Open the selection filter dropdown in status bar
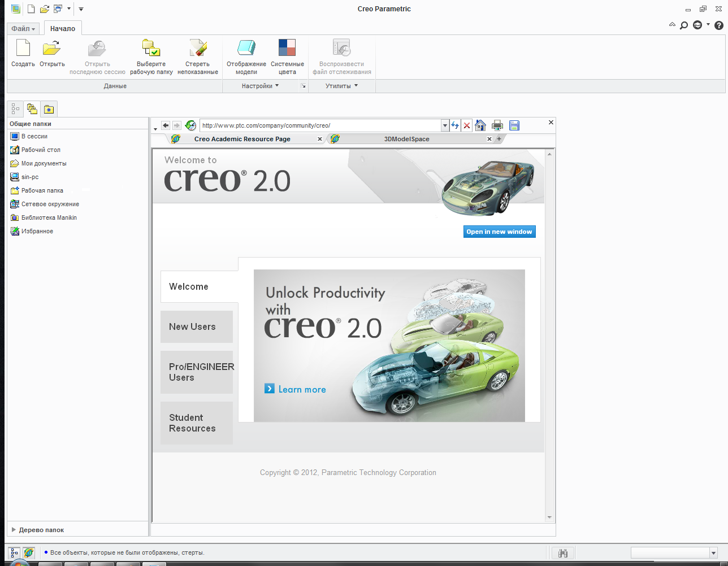This screenshot has width=728, height=566. [713, 553]
